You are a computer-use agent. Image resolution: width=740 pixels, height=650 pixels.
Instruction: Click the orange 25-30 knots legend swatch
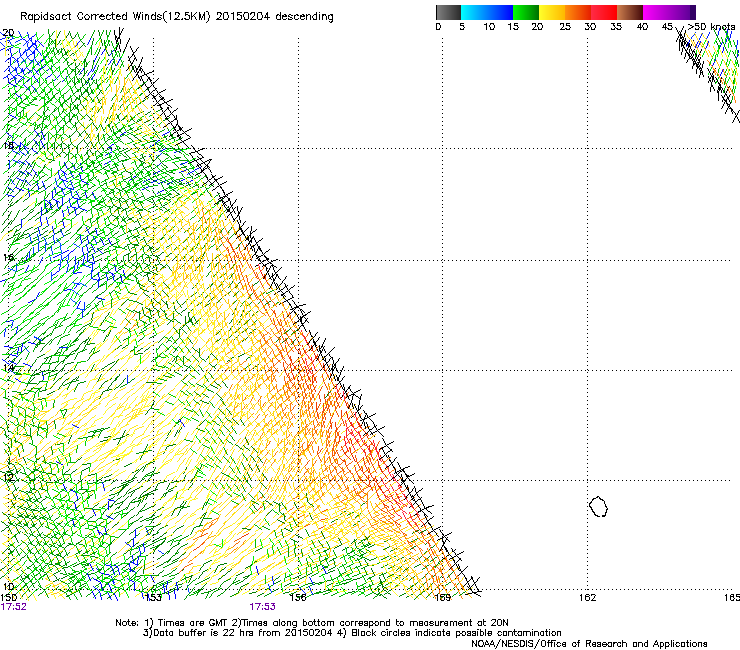(578, 12)
